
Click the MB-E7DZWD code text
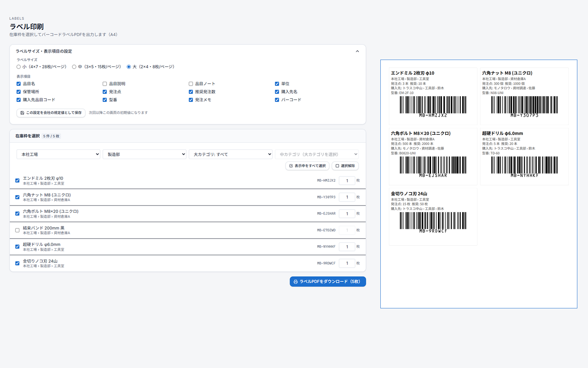(x=326, y=230)
